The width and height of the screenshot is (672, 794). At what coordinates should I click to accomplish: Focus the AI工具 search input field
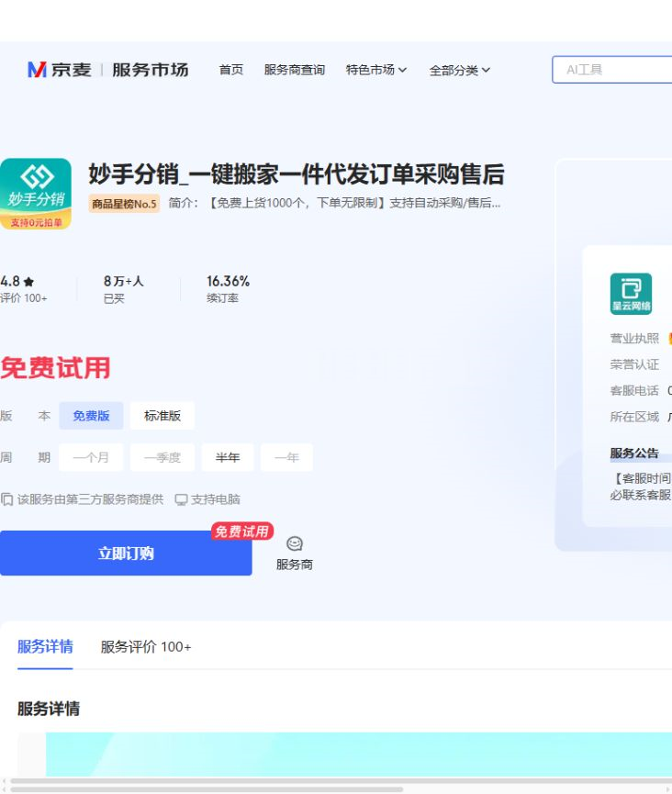611,70
